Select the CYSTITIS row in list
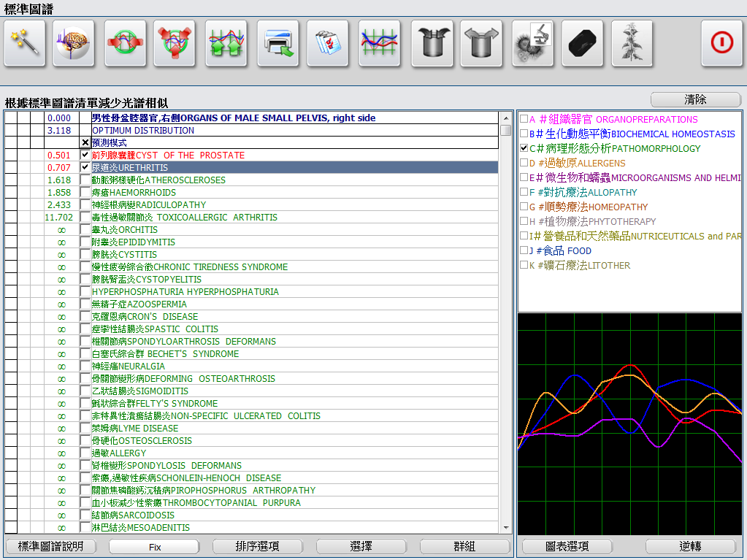This screenshot has width=747, height=560. click(x=124, y=255)
